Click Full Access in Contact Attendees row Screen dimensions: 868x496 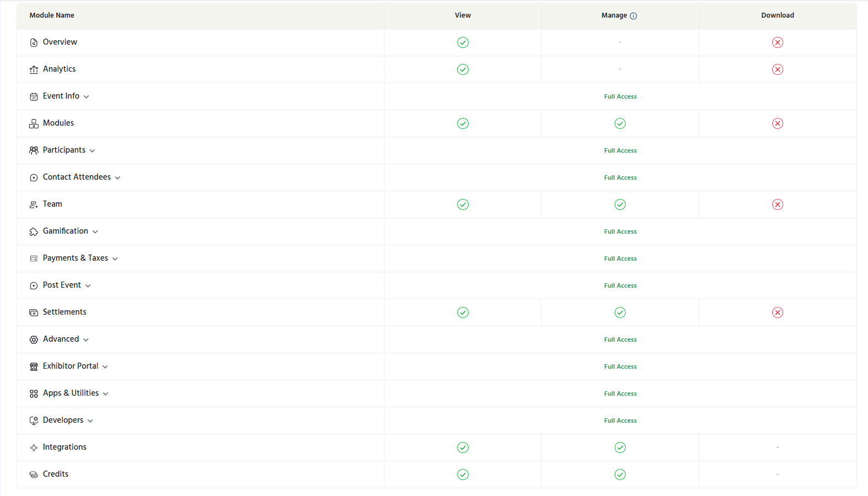620,177
